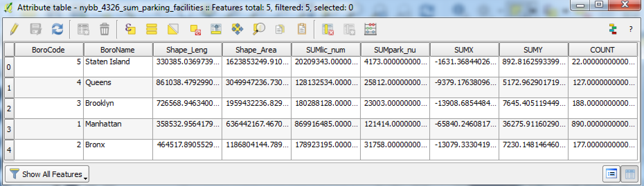The image size is (644, 186).
Task: Switch to form view
Action: pos(611,174)
